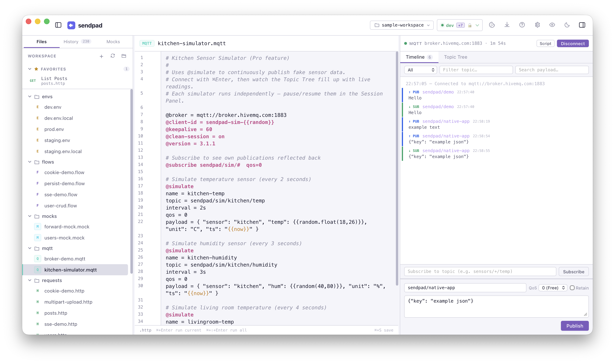615x364 pixels.
Task: Click the Disconnect button
Action: 573,43
